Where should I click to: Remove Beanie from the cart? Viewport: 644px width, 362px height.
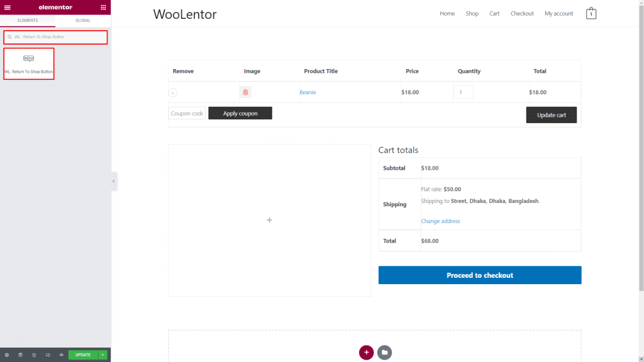(173, 93)
